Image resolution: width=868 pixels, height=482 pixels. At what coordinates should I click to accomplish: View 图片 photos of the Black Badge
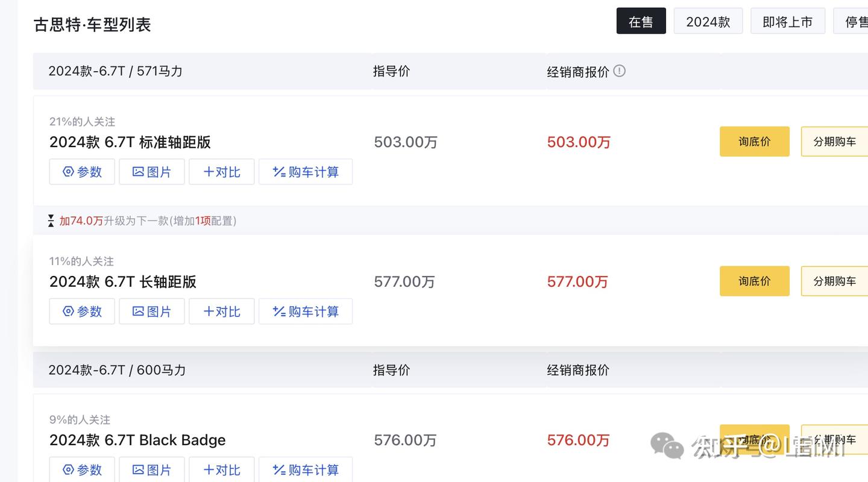point(152,469)
